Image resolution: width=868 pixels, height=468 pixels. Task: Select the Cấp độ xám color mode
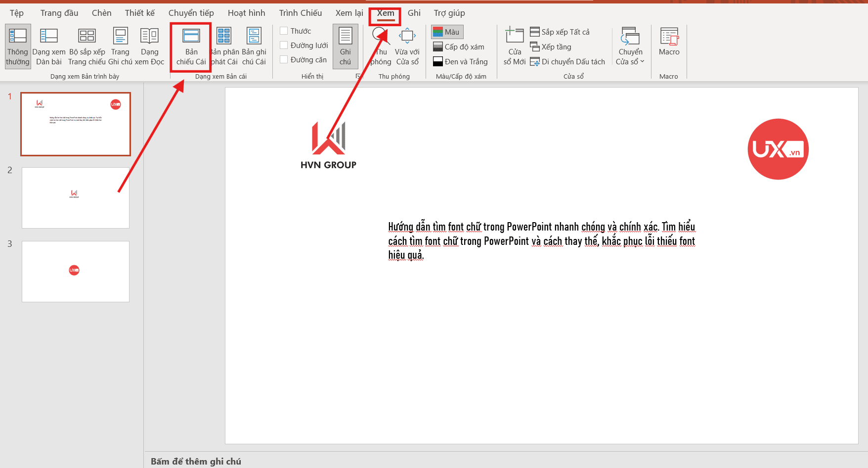tap(460, 47)
